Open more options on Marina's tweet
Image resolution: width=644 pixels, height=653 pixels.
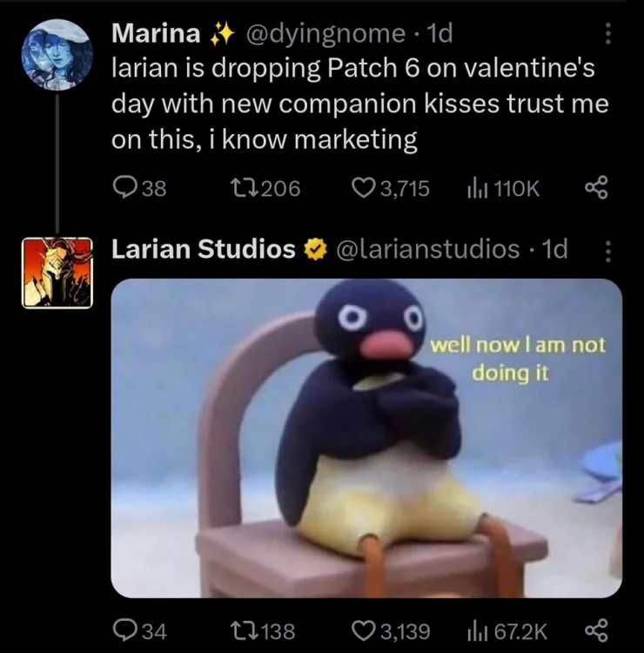(607, 34)
